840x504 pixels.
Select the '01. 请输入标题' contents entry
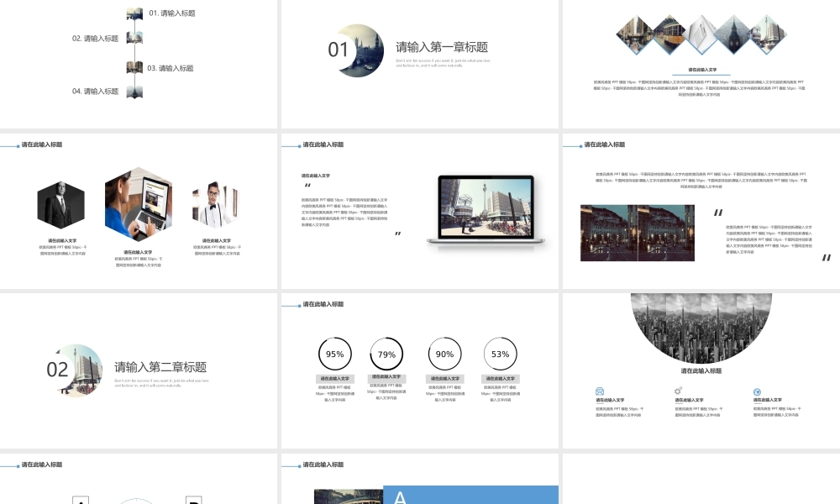[x=172, y=13]
